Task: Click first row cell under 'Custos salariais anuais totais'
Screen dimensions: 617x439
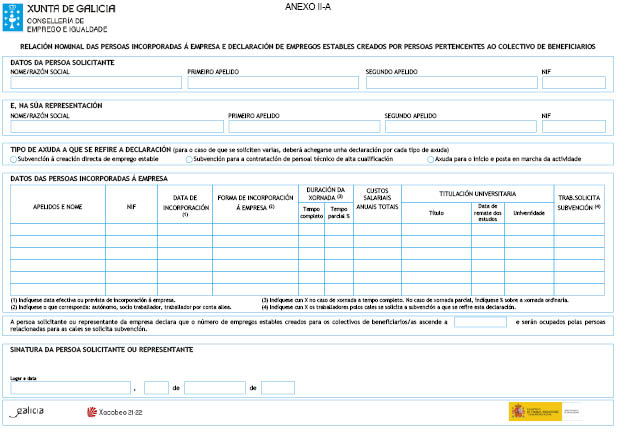Action: click(377, 229)
